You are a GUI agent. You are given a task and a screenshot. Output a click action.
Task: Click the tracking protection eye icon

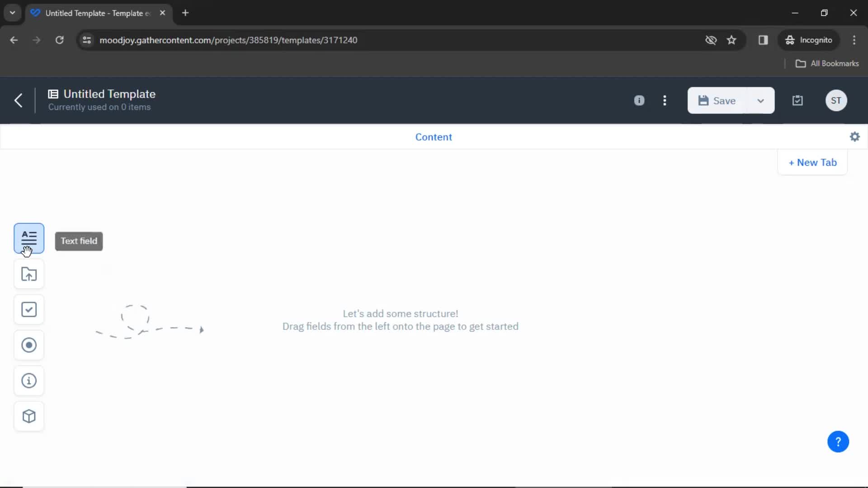(x=711, y=40)
